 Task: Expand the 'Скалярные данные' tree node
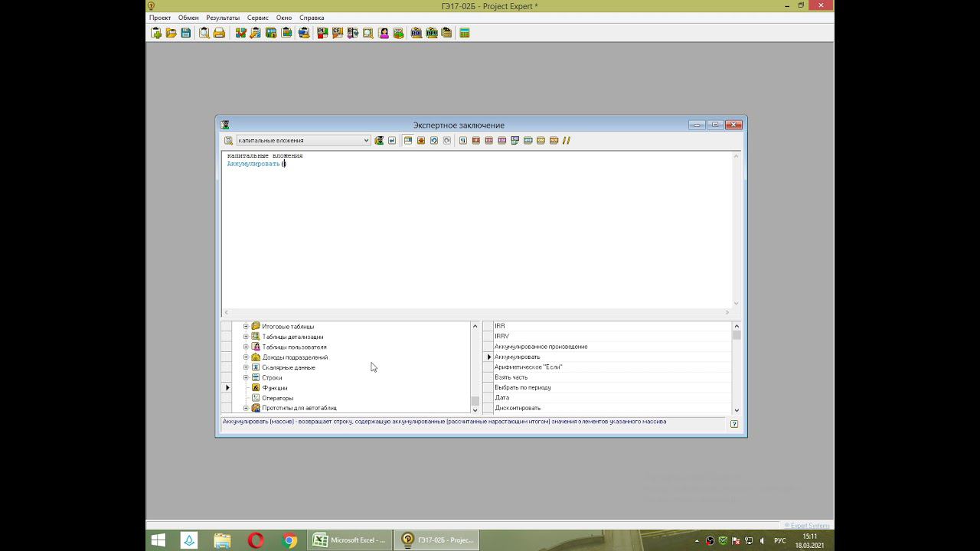(x=246, y=367)
